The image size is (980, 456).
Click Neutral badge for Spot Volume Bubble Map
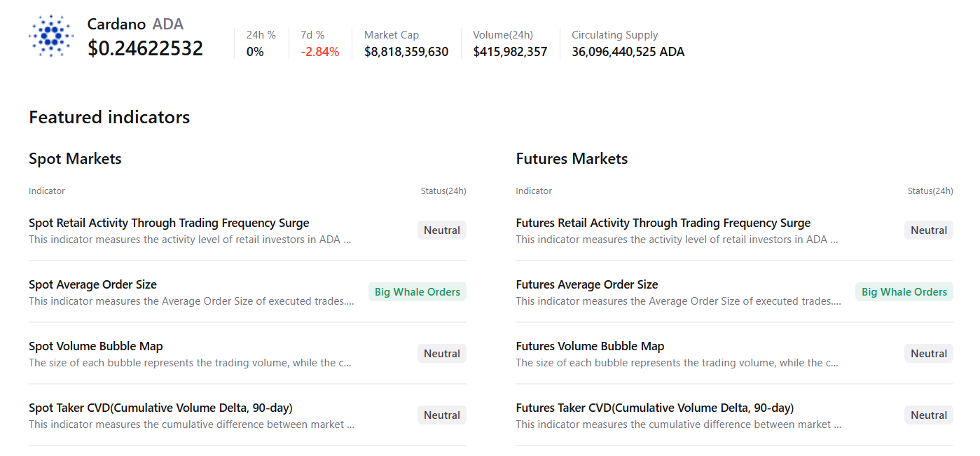pos(442,354)
